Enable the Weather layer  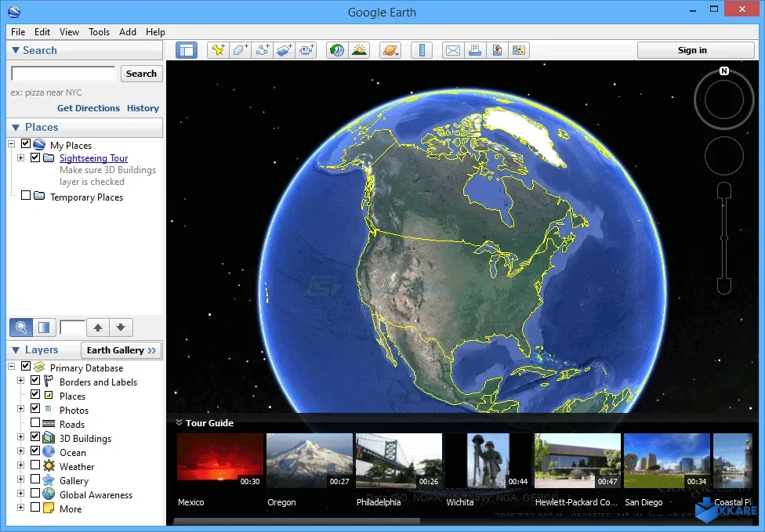(34, 466)
